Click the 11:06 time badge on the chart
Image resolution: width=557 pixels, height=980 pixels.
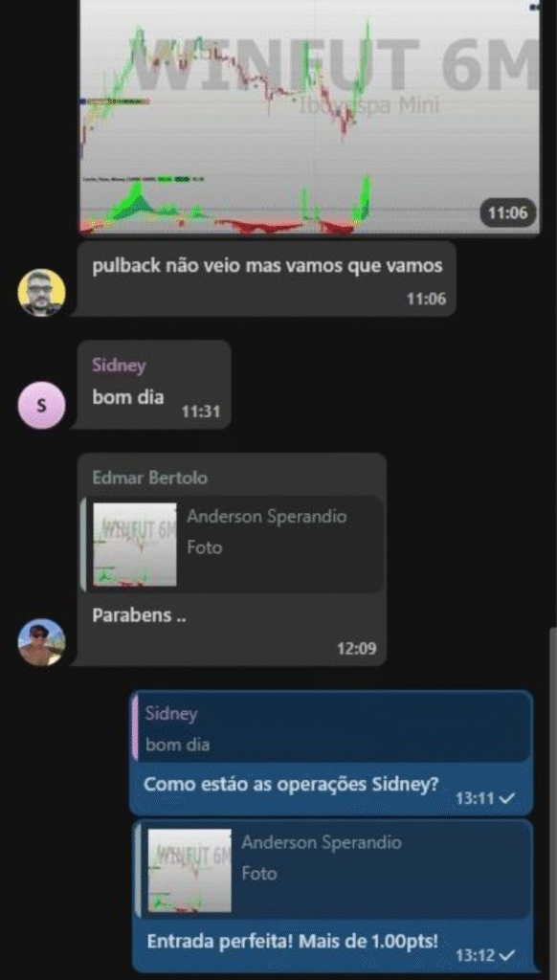coord(507,213)
